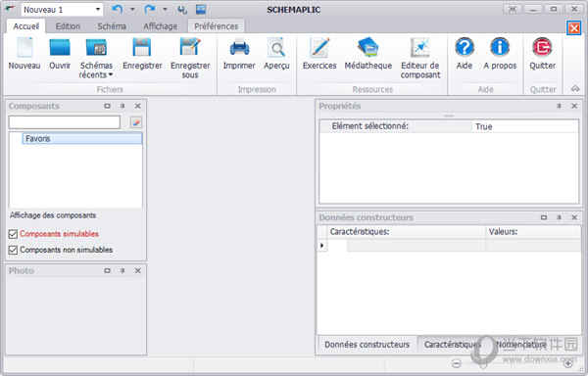
Task: Print the schema with Imprimer
Action: tap(239, 54)
